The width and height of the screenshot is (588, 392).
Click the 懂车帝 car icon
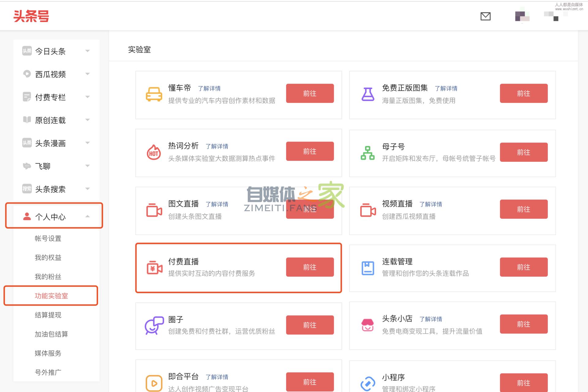pyautogui.click(x=154, y=94)
